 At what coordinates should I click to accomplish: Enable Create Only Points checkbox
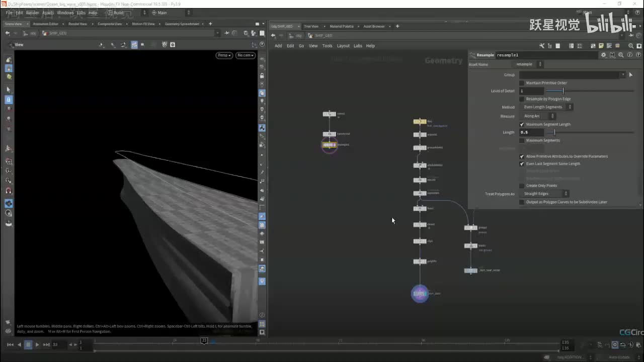(x=522, y=186)
